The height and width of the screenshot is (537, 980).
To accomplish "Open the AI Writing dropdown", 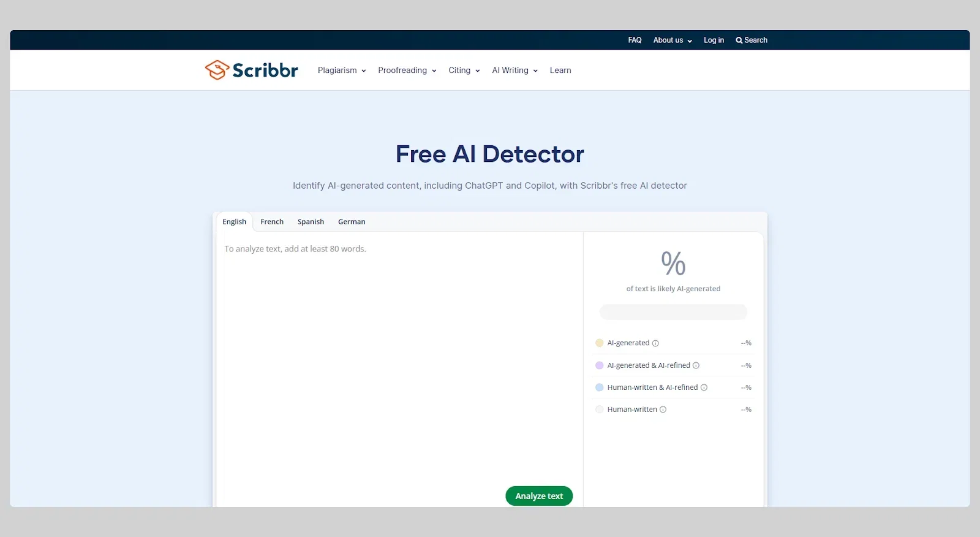I will click(x=515, y=70).
